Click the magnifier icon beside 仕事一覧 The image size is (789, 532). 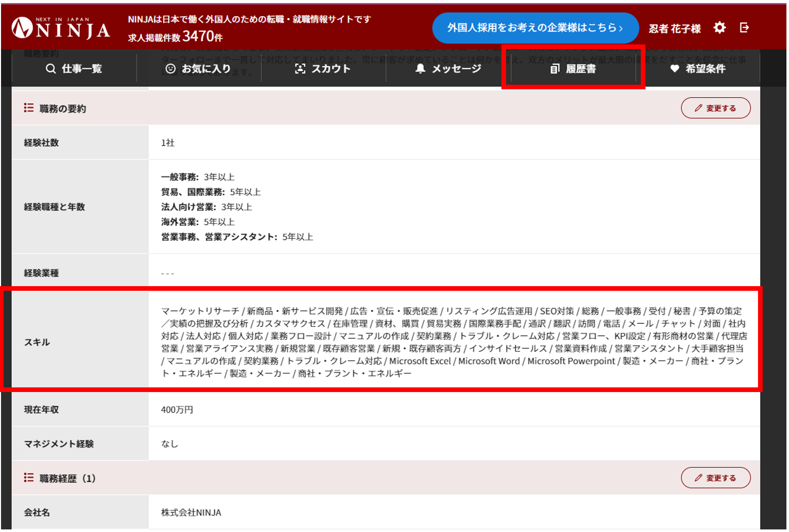click(x=51, y=69)
